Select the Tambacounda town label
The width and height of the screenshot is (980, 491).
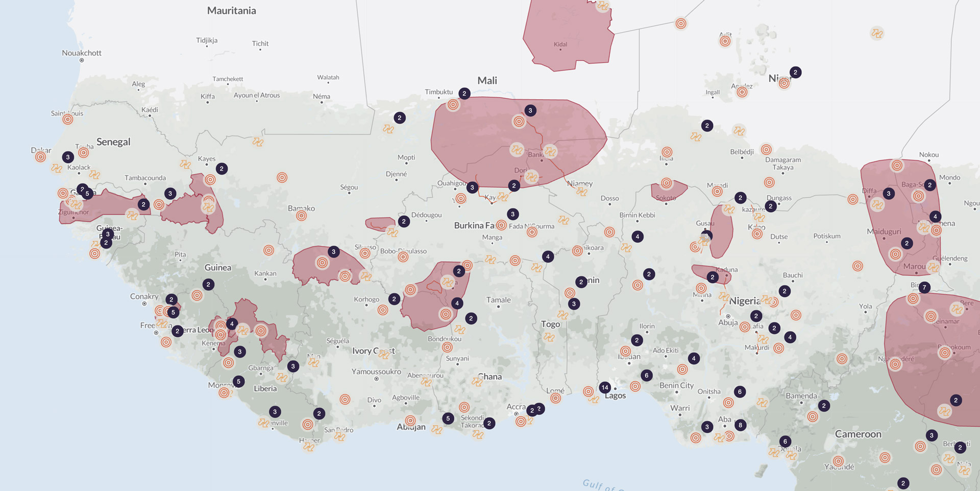pyautogui.click(x=145, y=178)
